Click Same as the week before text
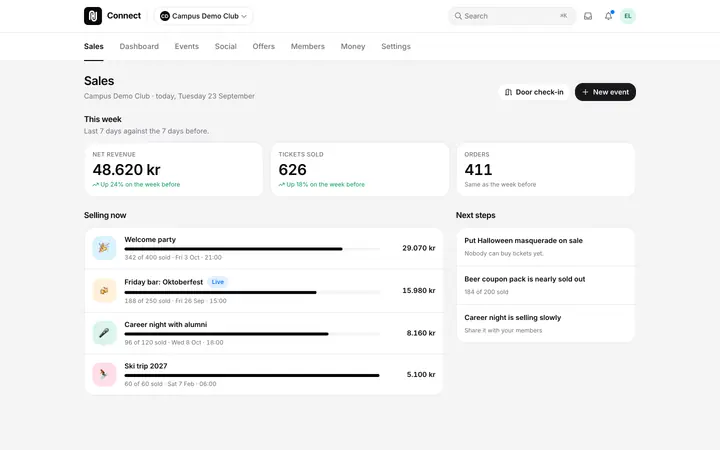The image size is (720, 450). pos(500,185)
